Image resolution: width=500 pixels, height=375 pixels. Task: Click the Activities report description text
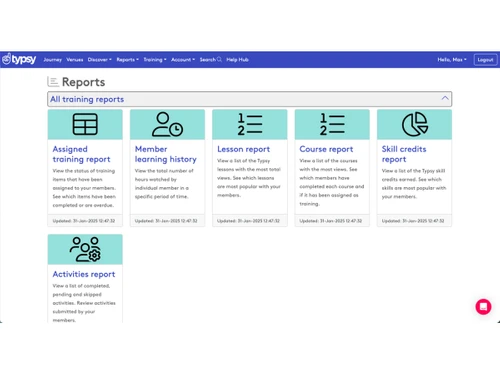84,303
